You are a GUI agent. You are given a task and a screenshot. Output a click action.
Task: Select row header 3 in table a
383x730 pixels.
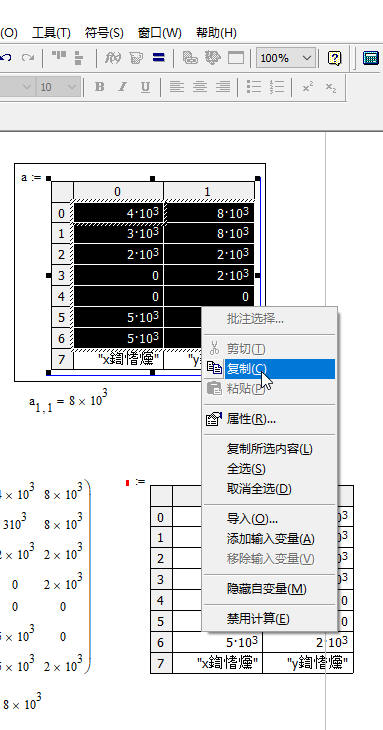point(62,276)
